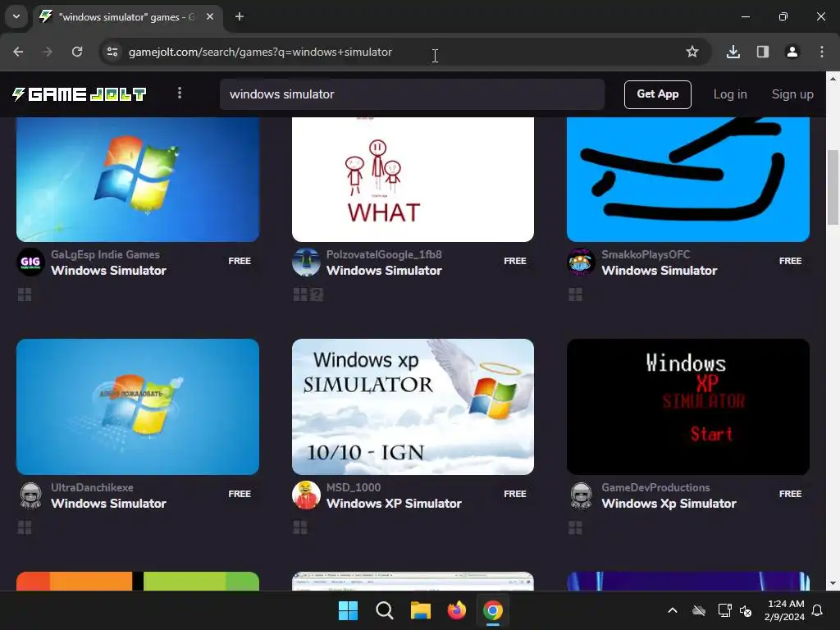The image size is (840, 630).
Task: Show hidden system tray icons
Action: (x=673, y=610)
